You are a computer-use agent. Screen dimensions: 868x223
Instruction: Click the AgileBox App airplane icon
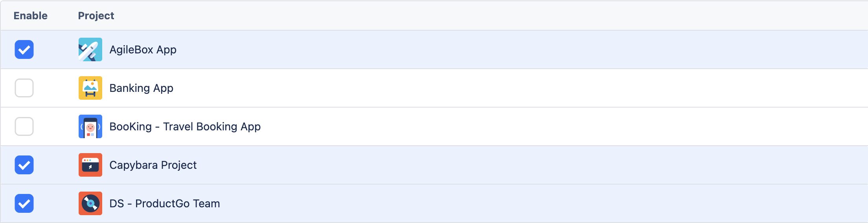[x=90, y=49]
